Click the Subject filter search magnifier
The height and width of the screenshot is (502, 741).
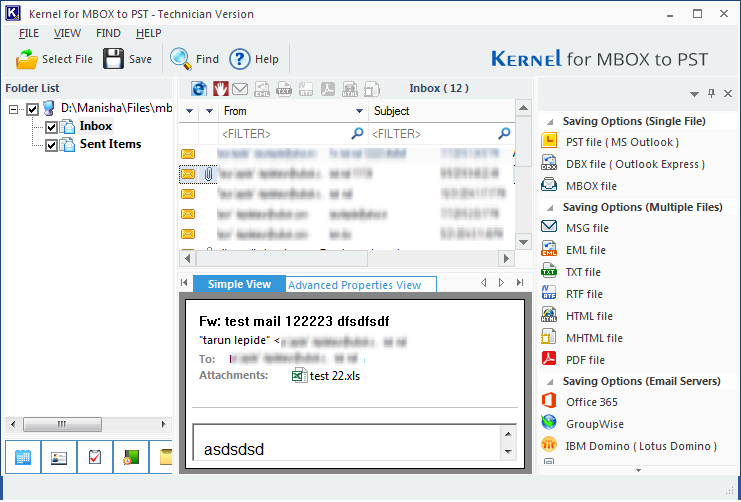pos(504,134)
